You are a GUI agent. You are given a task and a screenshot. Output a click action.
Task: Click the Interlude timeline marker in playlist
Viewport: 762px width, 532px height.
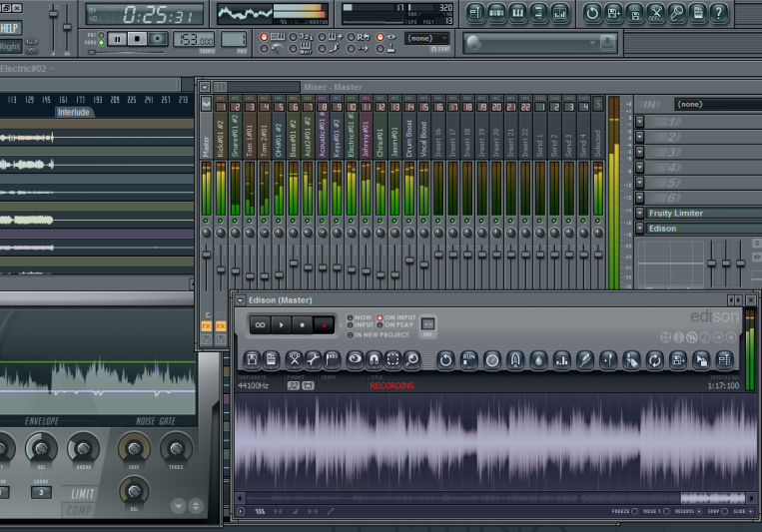(x=73, y=112)
